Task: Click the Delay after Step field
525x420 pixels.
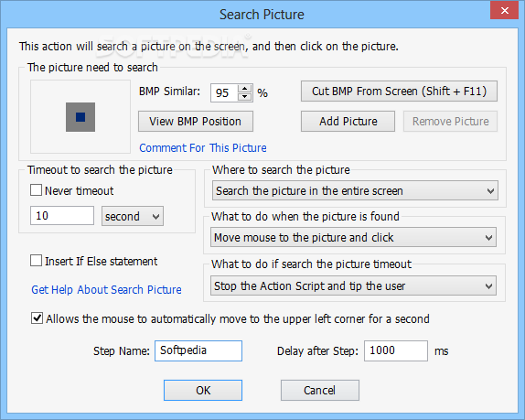Action: [x=396, y=350]
